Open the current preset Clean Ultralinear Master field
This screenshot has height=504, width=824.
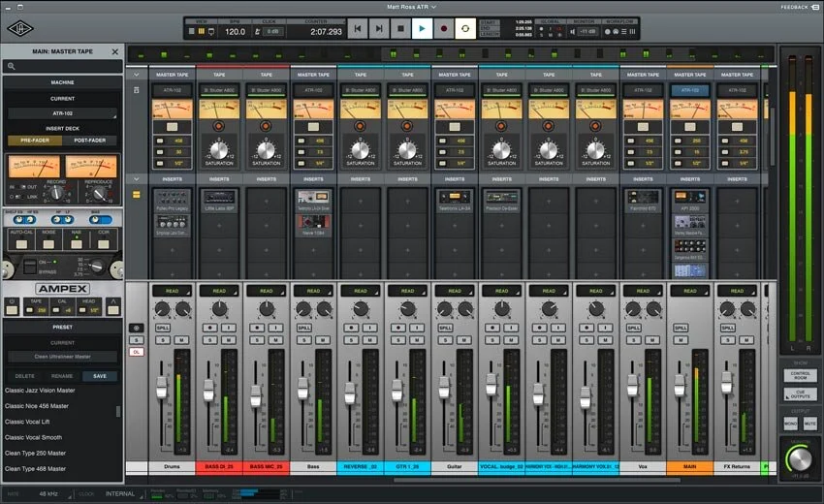(x=63, y=357)
